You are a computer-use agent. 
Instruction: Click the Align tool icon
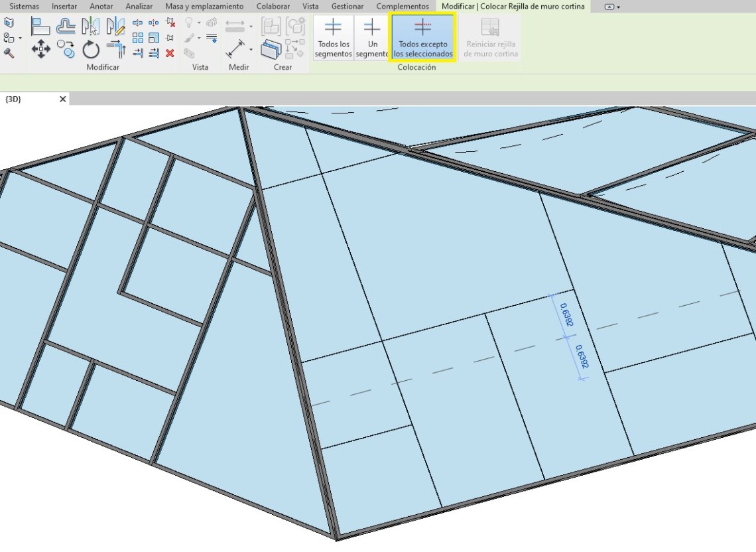[41, 26]
